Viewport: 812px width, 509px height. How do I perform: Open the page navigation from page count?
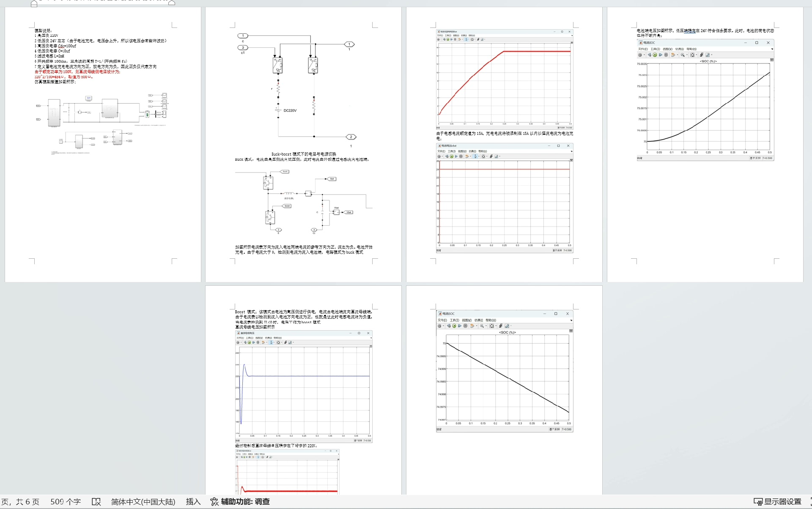point(20,502)
